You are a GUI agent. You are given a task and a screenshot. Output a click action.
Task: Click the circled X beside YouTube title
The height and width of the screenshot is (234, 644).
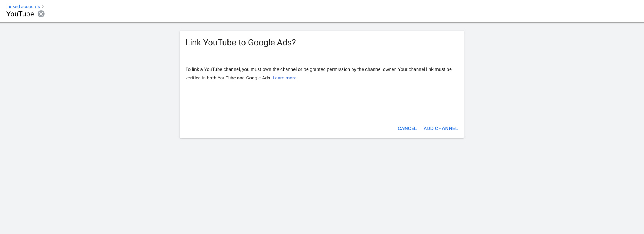pos(41,14)
